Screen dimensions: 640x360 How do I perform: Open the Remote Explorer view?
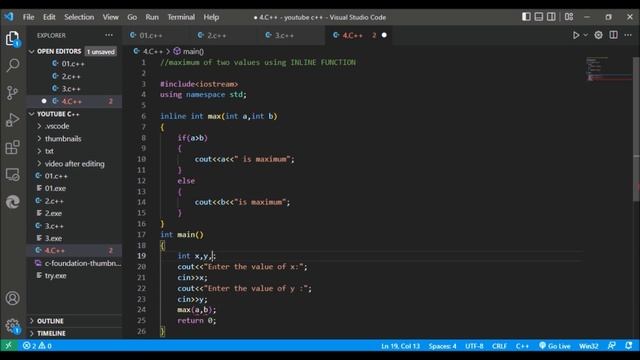pos(13,175)
